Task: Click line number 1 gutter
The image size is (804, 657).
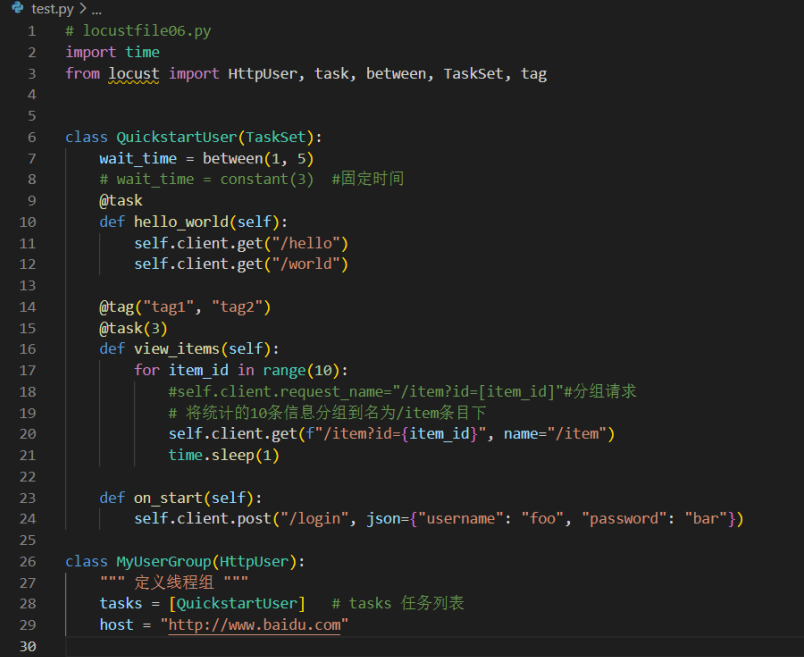Action: (31, 30)
